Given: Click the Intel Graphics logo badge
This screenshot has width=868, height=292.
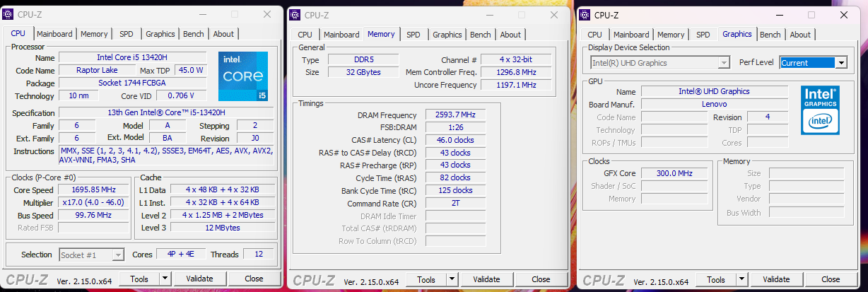Looking at the screenshot, I should (820, 110).
